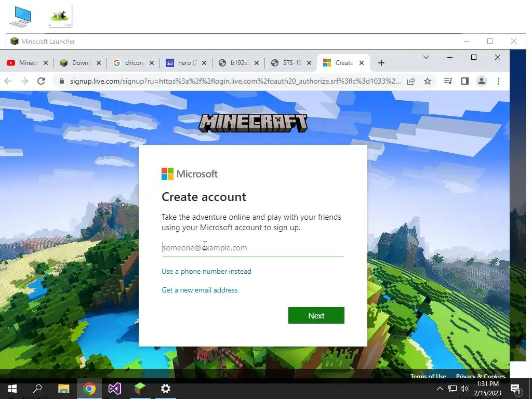Select Get a new email address
The width and height of the screenshot is (532, 399).
(x=199, y=290)
